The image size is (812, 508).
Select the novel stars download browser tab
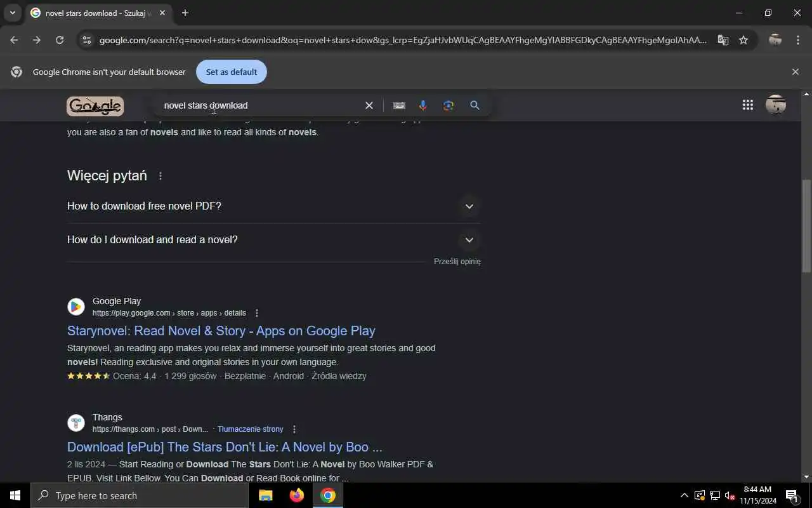98,13
